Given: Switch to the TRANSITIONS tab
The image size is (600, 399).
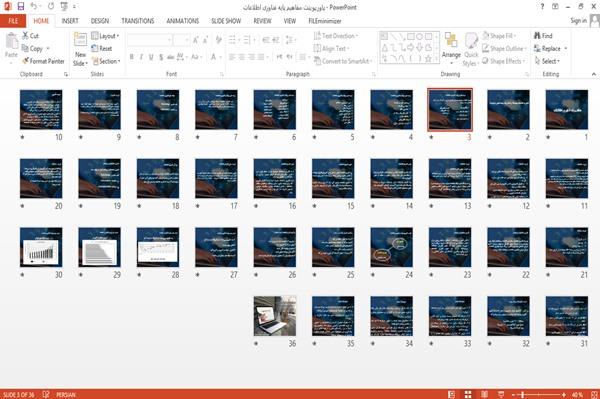Looking at the screenshot, I should point(138,21).
